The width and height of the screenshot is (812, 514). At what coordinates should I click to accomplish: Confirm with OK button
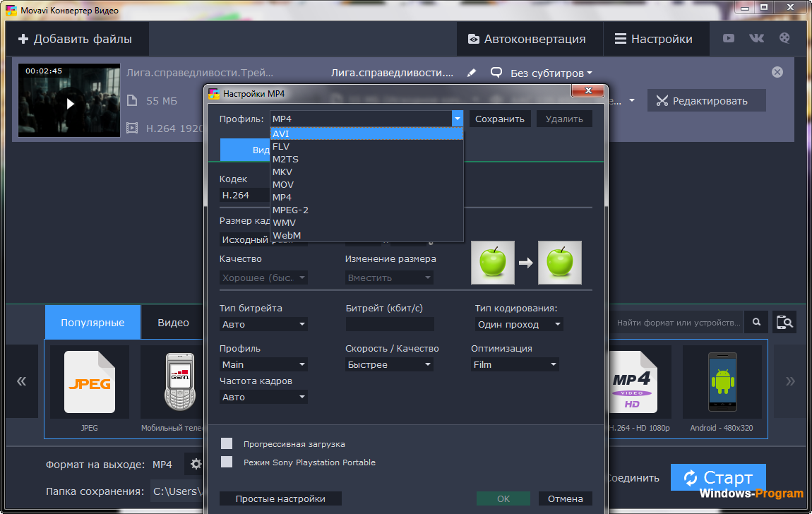(x=503, y=498)
